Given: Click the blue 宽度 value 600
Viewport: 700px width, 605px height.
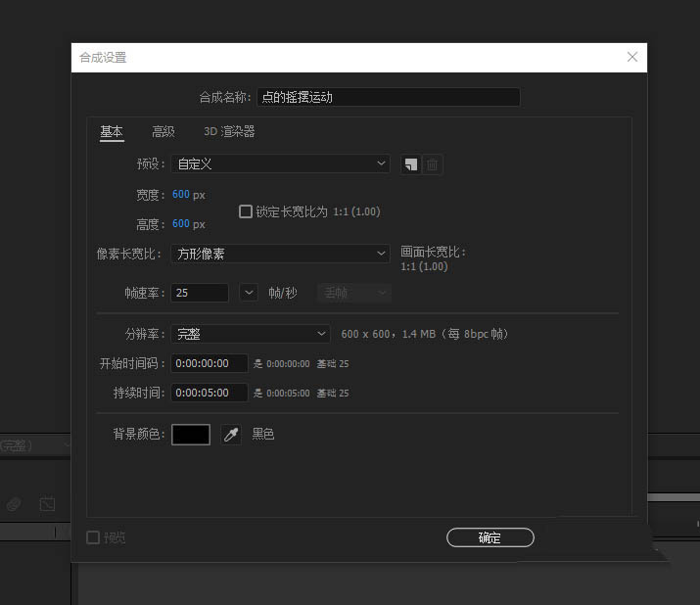Looking at the screenshot, I should click(x=181, y=195).
